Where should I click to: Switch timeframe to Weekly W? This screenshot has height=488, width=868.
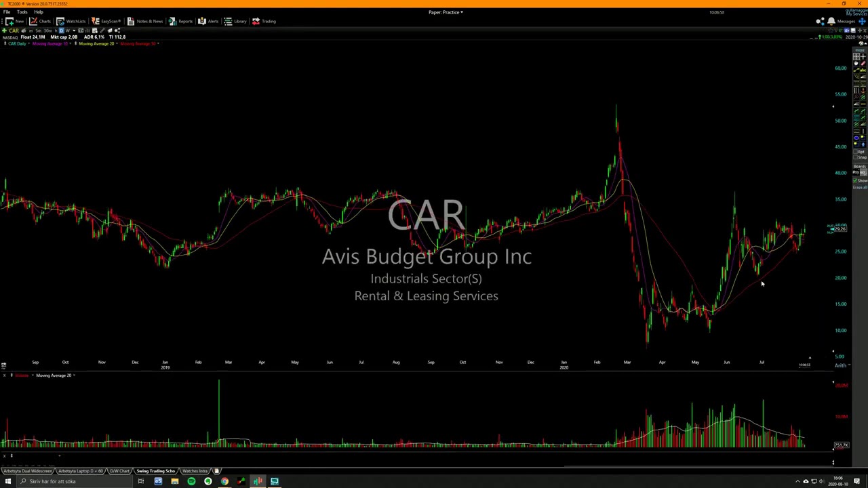[x=68, y=30]
